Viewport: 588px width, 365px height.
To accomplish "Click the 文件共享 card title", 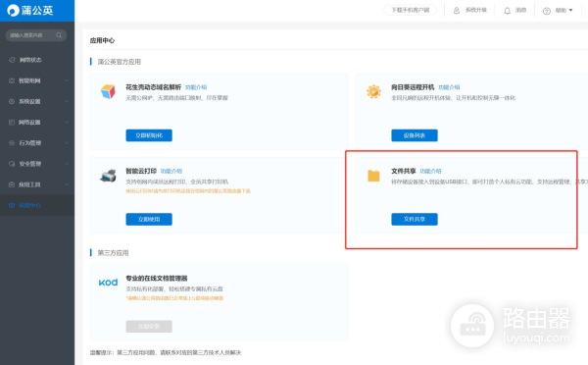I will (404, 172).
